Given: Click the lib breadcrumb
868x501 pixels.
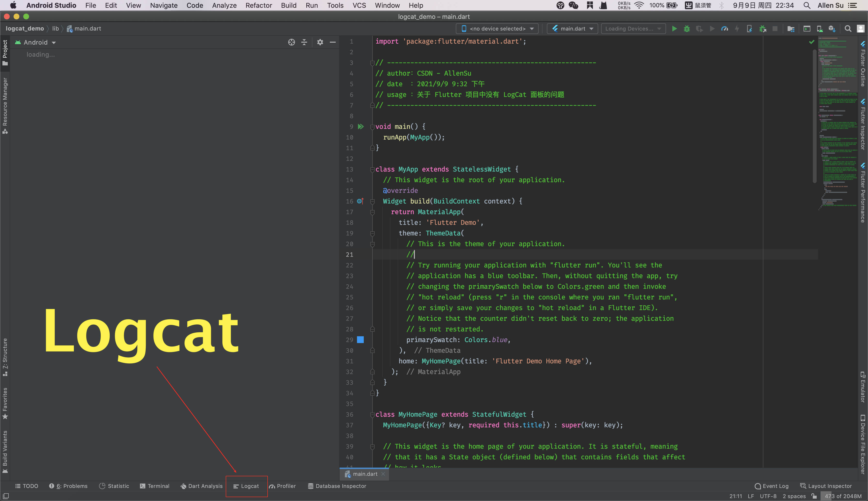Looking at the screenshot, I should tap(55, 29).
